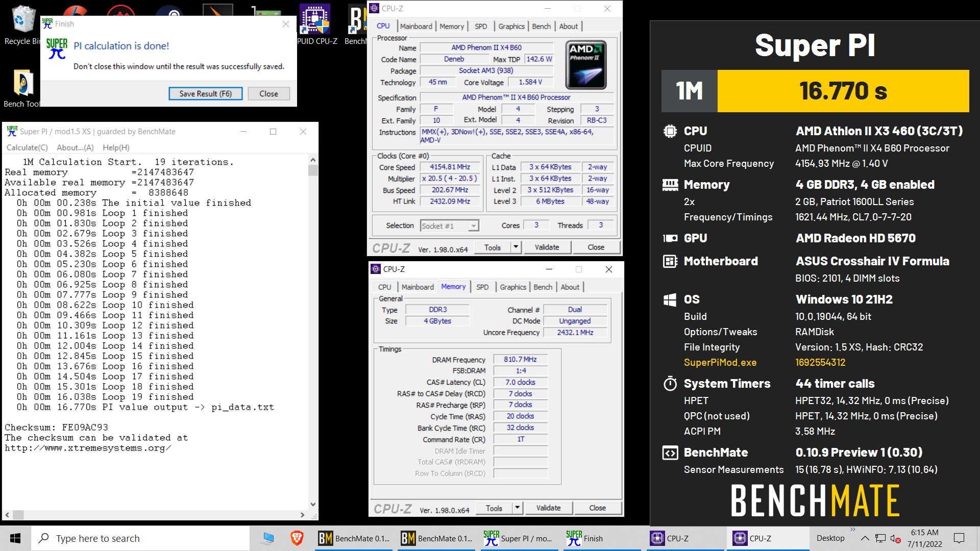Expand Tools dropdown arrow in bottom CPU-Z
The width and height of the screenshot is (980, 551).
point(518,508)
